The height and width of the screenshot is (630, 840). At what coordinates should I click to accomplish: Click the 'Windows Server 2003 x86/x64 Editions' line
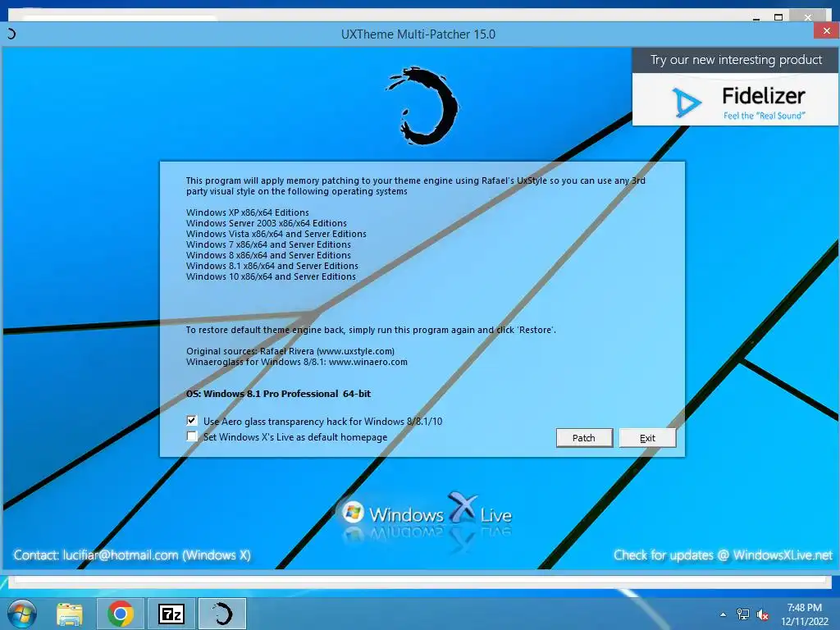(267, 223)
